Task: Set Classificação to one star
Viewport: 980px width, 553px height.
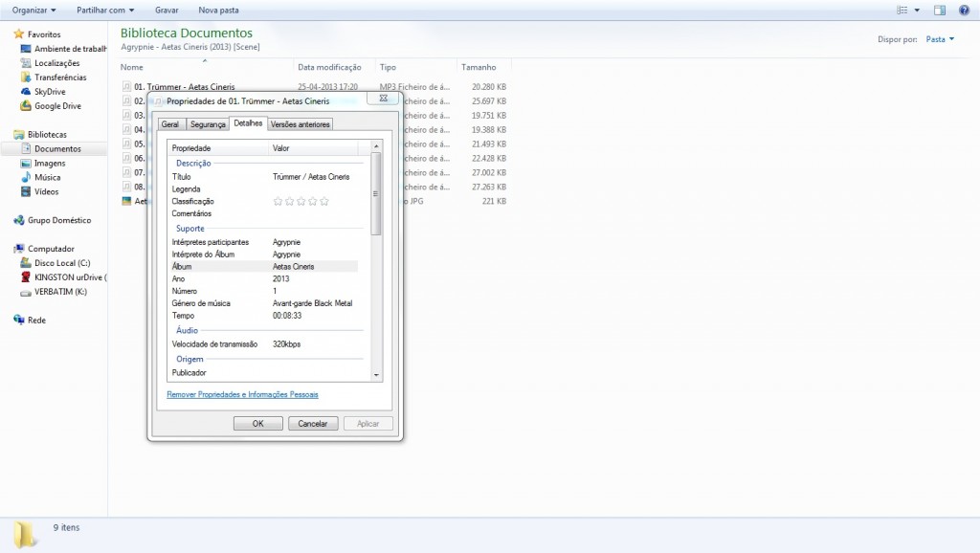Action: click(278, 201)
